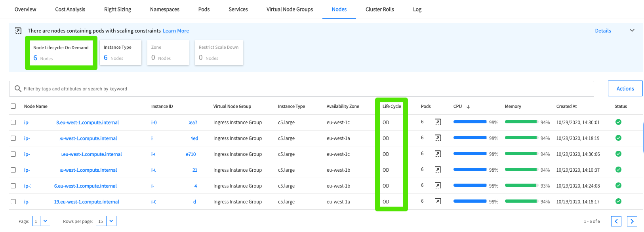Click the Actions button
This screenshot has width=644, height=232.
pos(625,89)
